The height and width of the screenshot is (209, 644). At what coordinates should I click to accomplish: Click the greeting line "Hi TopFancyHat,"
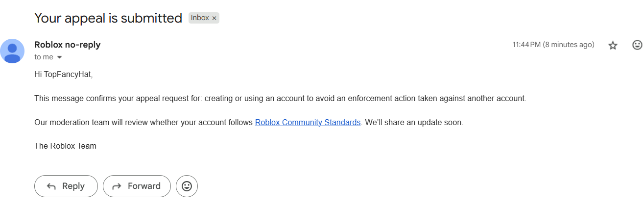(x=63, y=75)
